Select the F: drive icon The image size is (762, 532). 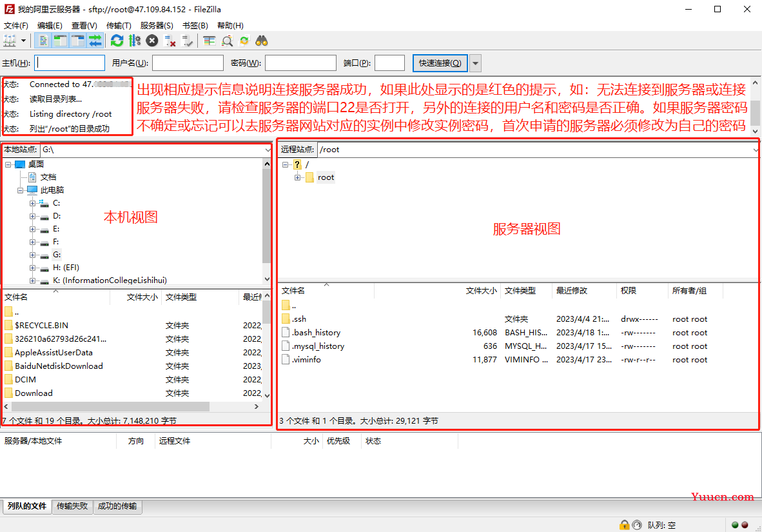(44, 242)
